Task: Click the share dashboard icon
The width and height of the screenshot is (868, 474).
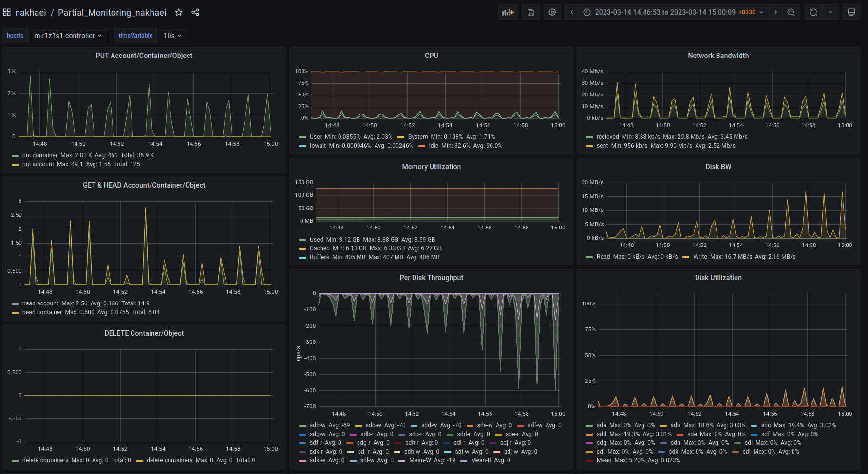Action: tap(195, 12)
